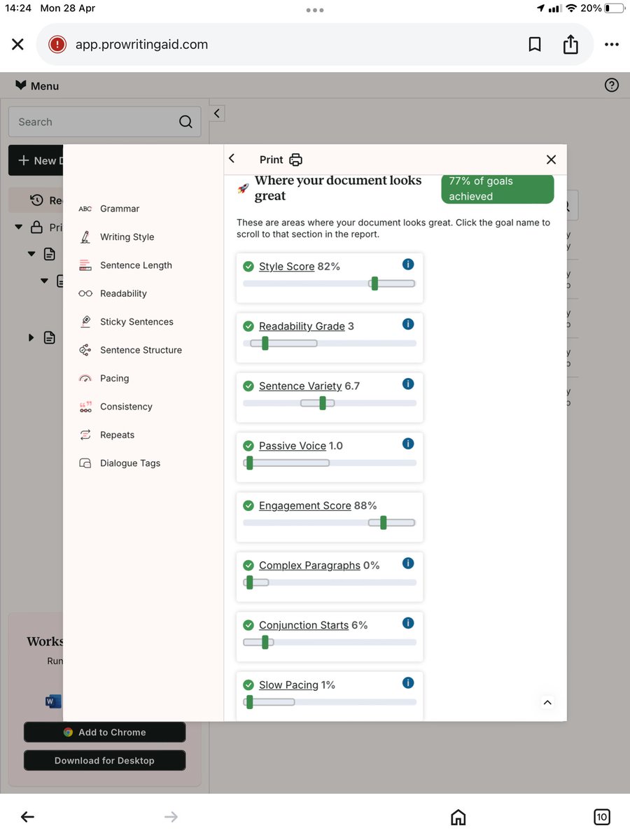Open info for Readability Grade
The height and width of the screenshot is (840, 630).
coord(409,323)
